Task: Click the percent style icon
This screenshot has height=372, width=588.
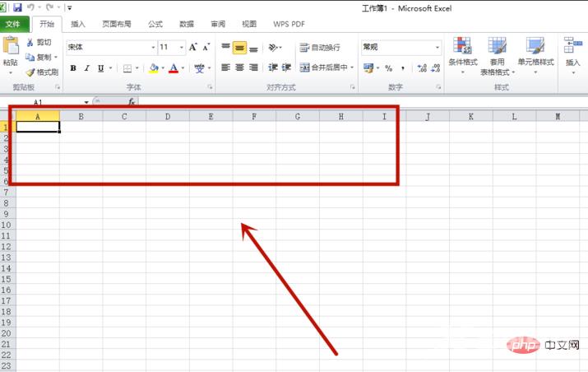Action: pyautogui.click(x=388, y=68)
